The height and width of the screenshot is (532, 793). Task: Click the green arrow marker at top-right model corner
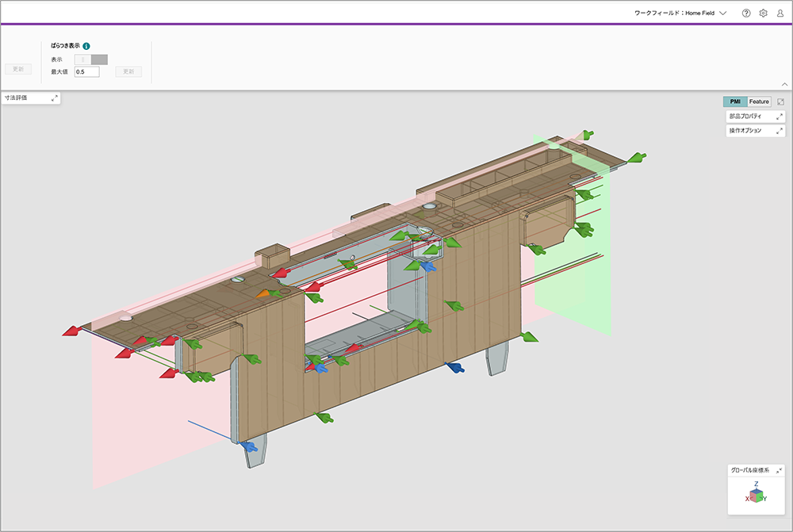(x=637, y=159)
